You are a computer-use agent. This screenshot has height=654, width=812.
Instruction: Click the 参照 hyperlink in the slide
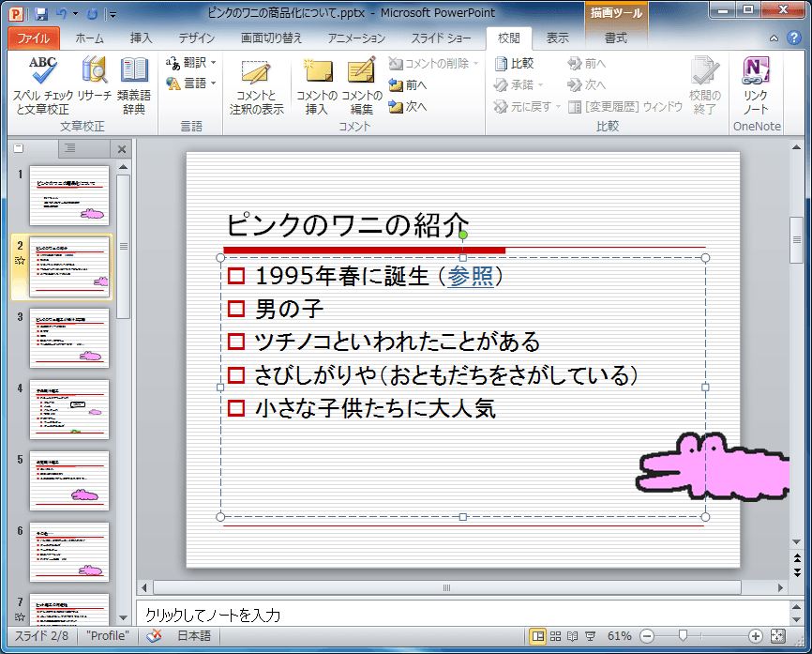coord(470,276)
